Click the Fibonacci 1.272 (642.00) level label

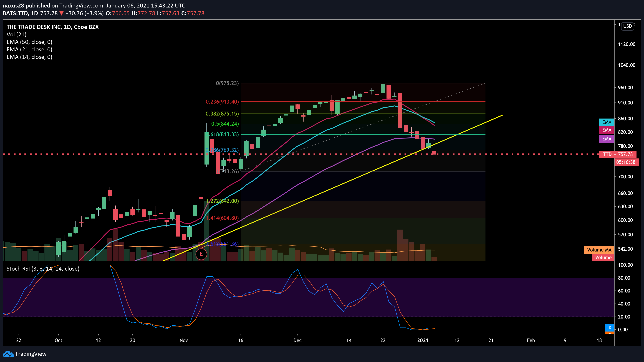pyautogui.click(x=222, y=201)
